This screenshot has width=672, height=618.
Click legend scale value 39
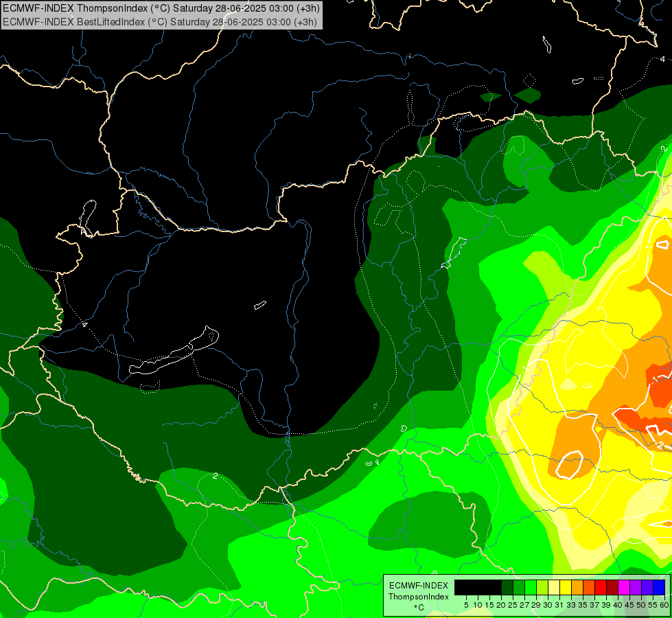606,605
